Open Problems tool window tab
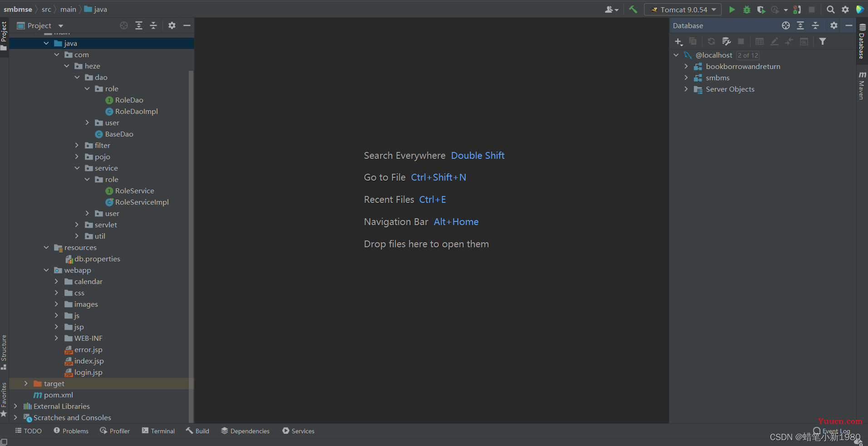 pos(71,431)
